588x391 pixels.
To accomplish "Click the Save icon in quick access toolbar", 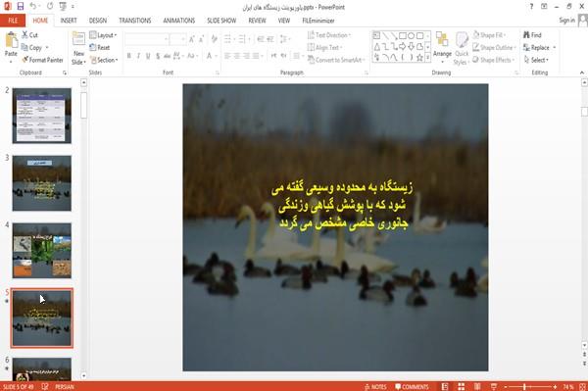I will (x=21, y=7).
